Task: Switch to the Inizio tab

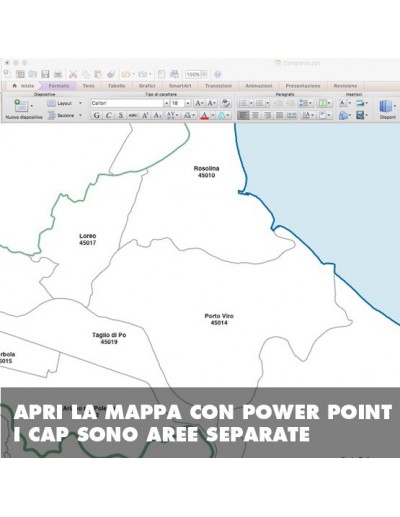Action: coord(23,86)
